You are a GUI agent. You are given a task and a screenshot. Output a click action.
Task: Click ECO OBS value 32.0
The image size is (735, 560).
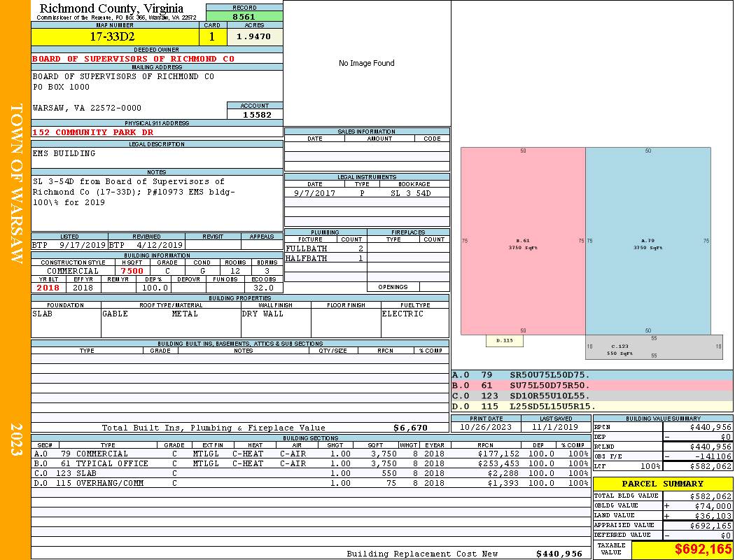pyautogui.click(x=263, y=288)
